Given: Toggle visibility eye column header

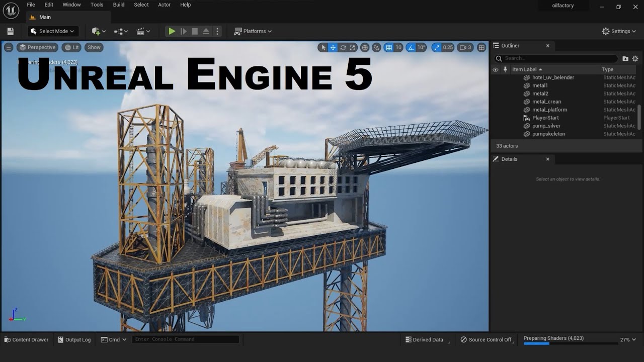Looking at the screenshot, I should (496, 69).
